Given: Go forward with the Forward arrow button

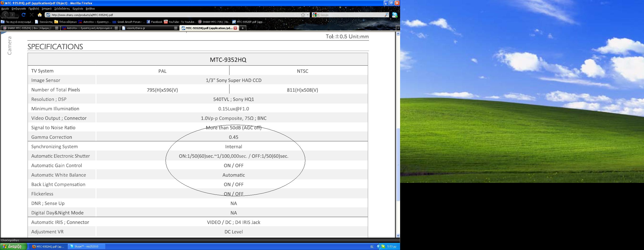Looking at the screenshot, I should pos(12,15).
